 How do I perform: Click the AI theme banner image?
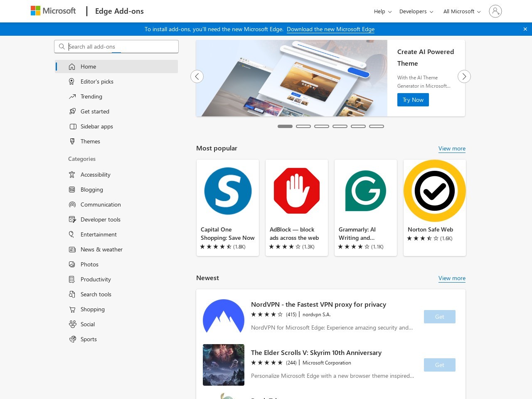[x=292, y=78]
